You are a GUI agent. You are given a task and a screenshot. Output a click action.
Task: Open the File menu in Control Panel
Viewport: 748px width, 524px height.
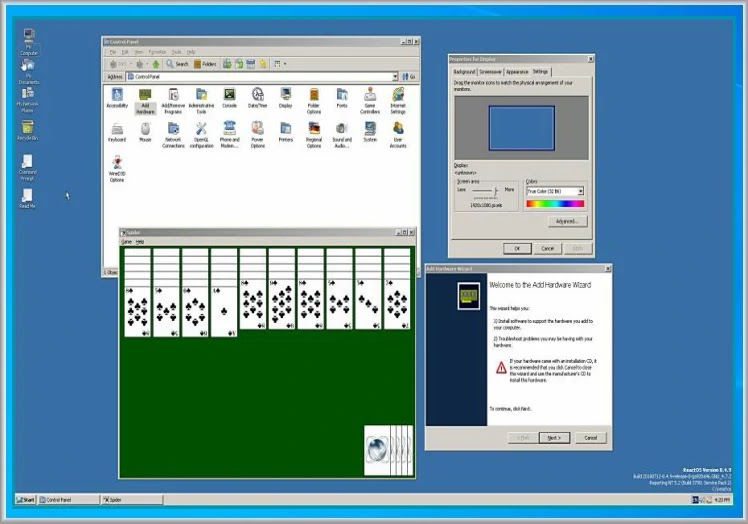coord(113,52)
